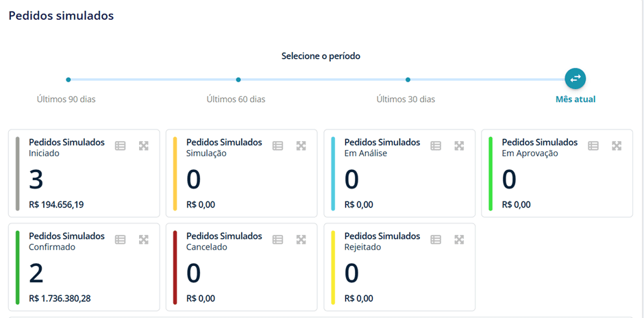Expand the Rejeitado card

459,239
